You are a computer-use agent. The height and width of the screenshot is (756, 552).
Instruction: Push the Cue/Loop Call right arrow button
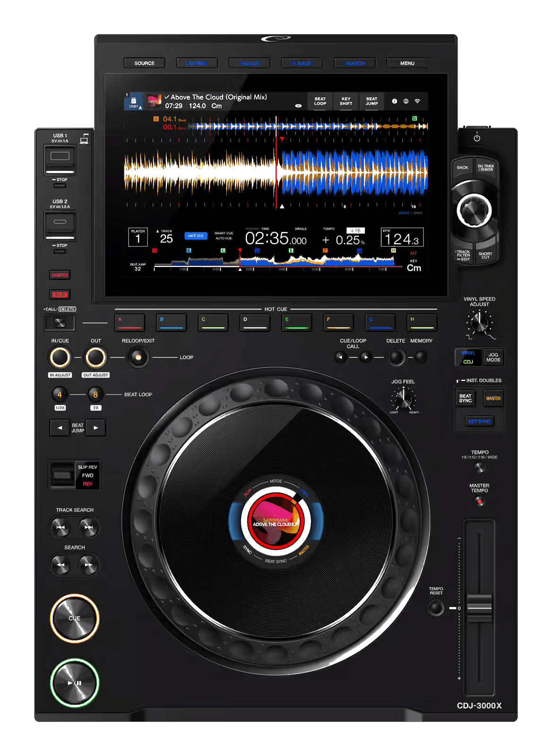(366, 357)
